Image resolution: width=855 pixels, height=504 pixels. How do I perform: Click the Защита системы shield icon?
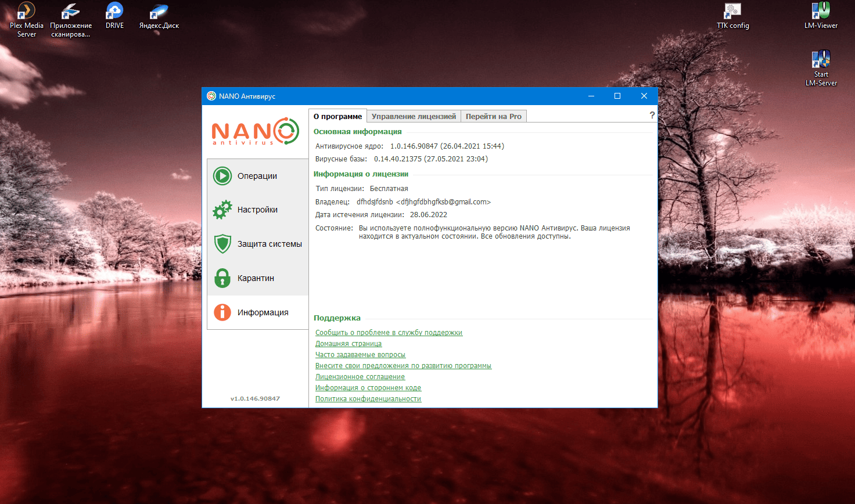click(222, 244)
